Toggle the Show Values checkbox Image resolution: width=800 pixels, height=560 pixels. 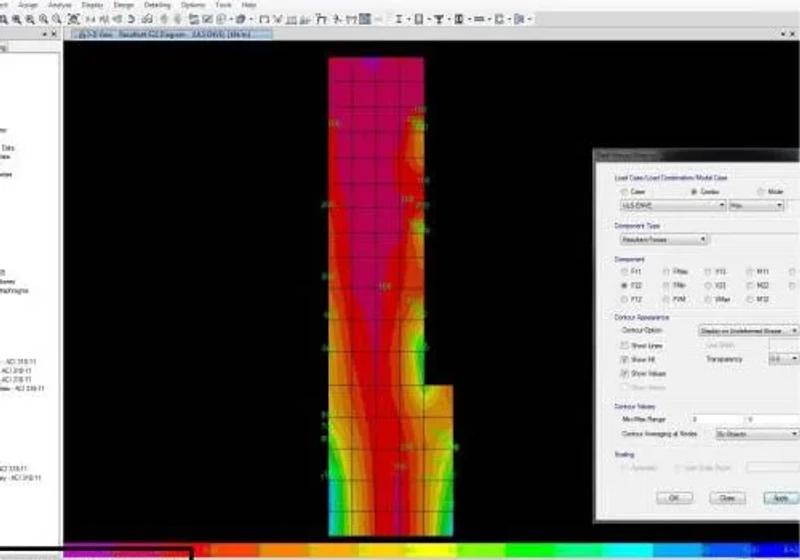(x=624, y=373)
